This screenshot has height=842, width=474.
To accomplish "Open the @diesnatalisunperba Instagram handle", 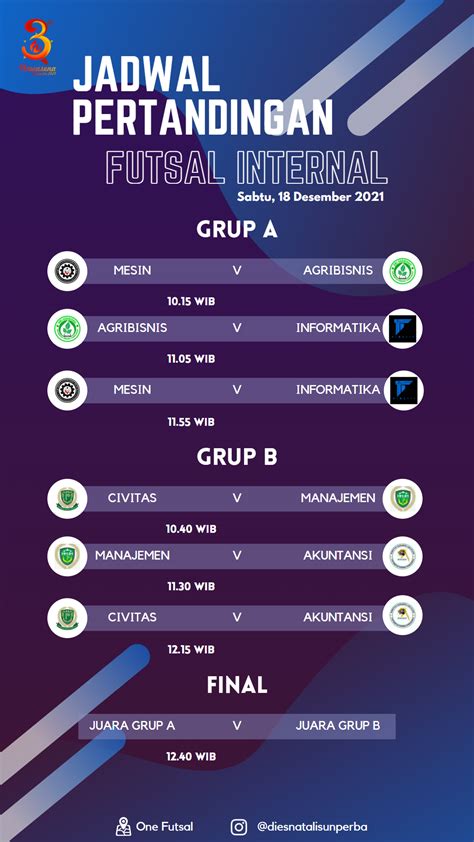I will point(312,827).
